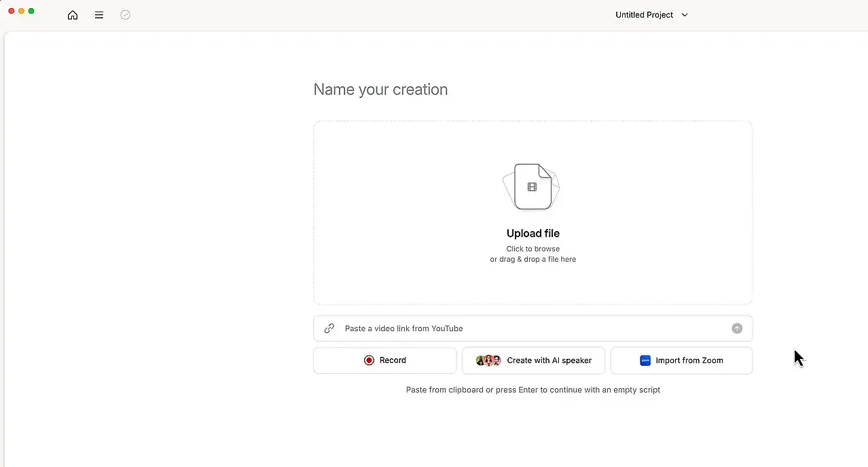The width and height of the screenshot is (868, 467).
Task: Click the chain link icon
Action: (x=329, y=328)
